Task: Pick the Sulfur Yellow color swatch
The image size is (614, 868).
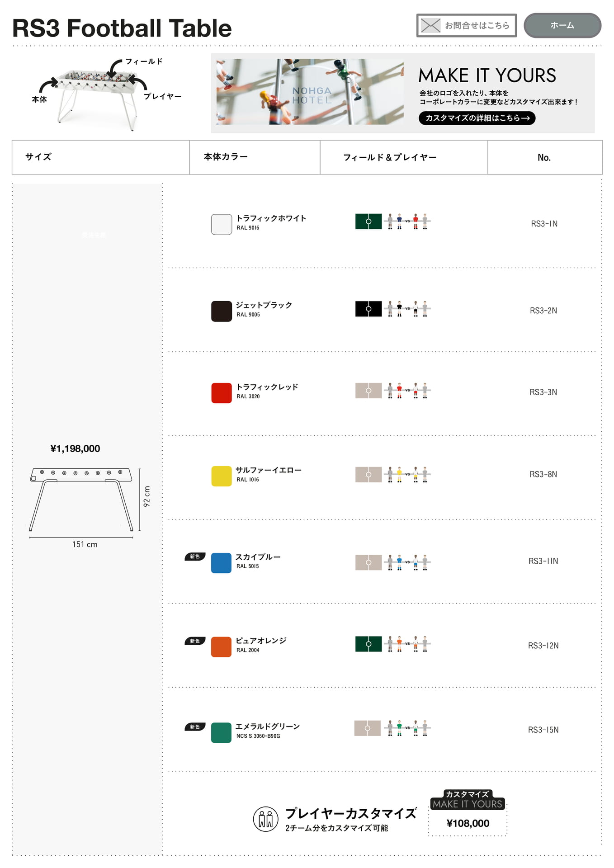Action: (x=222, y=476)
